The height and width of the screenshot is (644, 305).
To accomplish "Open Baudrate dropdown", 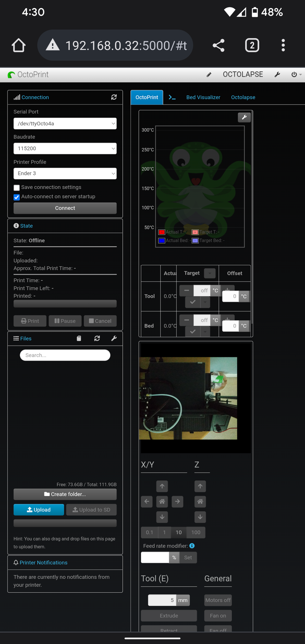I will click(65, 148).
